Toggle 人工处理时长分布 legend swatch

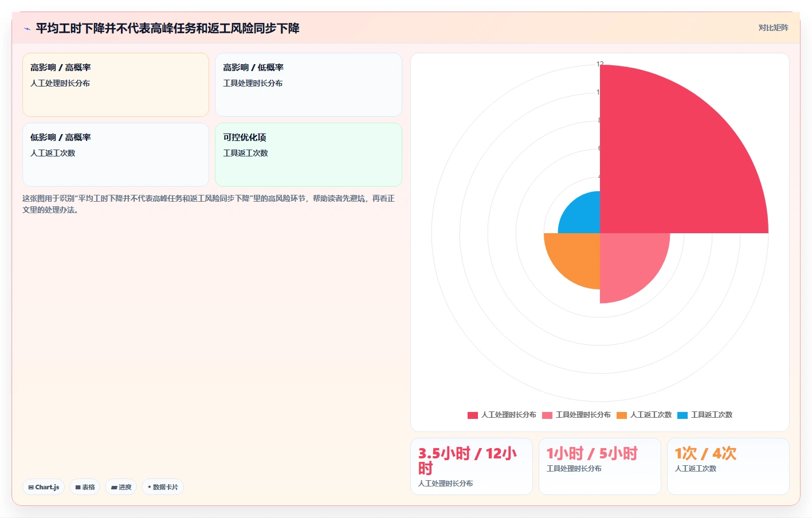click(473, 415)
